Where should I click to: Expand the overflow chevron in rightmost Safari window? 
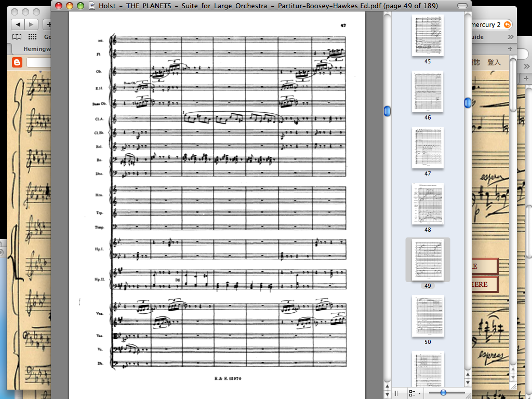527,66
